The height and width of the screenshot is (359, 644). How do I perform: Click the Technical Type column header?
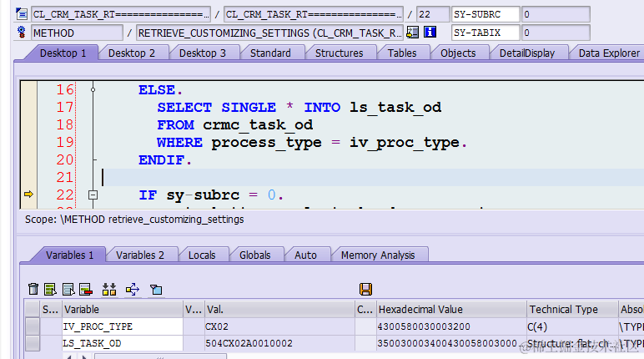(572, 309)
